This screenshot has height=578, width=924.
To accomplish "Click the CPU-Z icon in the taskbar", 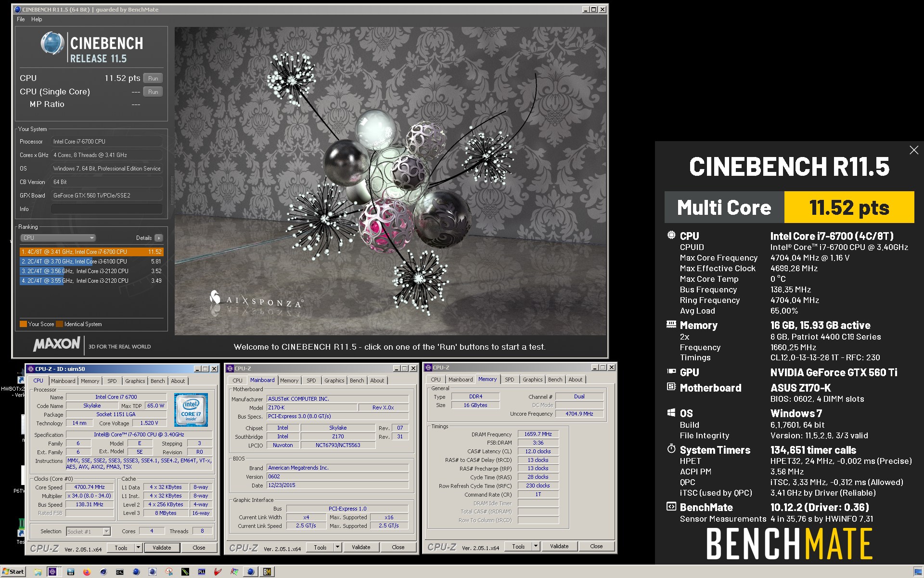I will point(52,572).
